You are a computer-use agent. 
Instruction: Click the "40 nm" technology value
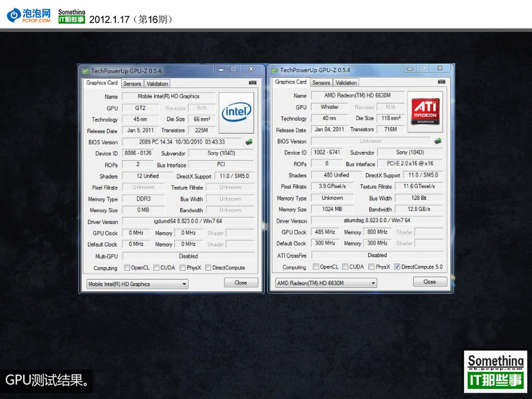(329, 118)
